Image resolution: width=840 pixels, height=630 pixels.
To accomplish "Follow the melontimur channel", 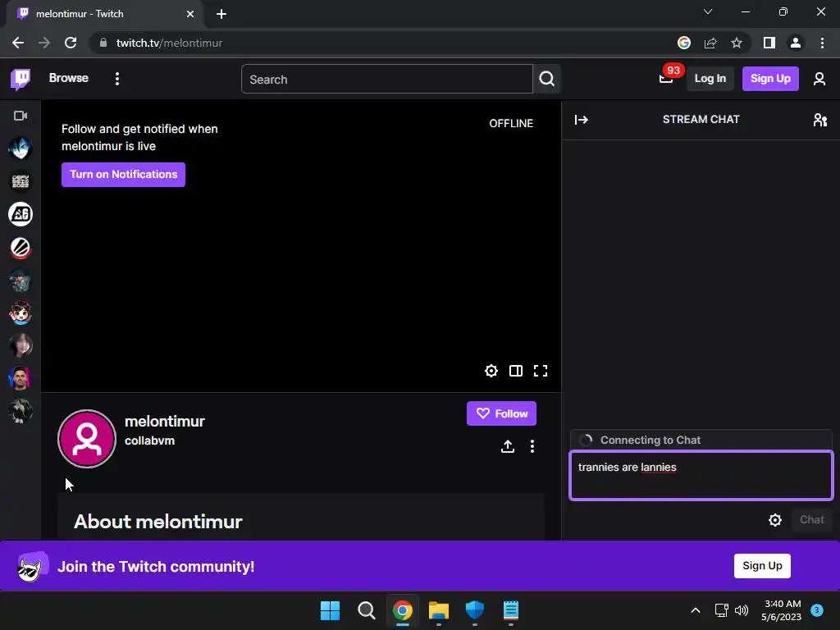I will click(501, 413).
